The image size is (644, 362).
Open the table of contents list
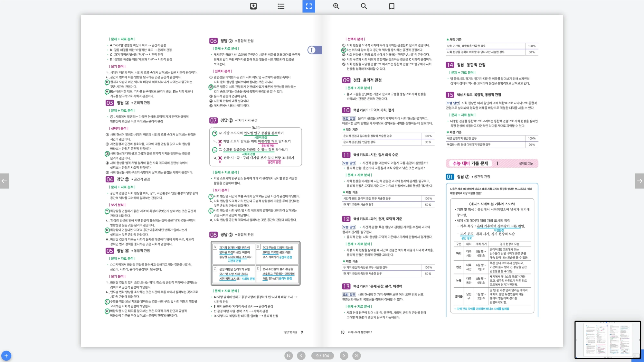tap(281, 6)
